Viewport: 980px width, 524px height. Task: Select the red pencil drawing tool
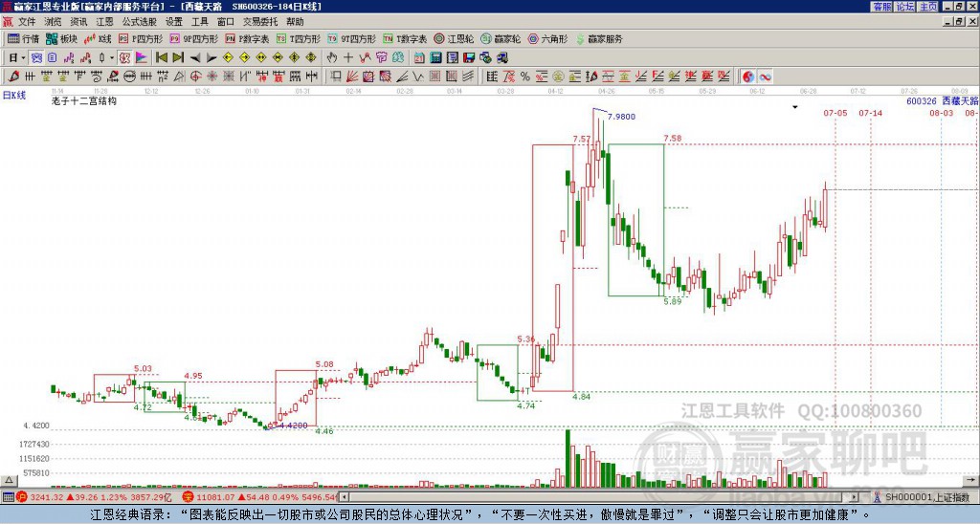pos(13,76)
